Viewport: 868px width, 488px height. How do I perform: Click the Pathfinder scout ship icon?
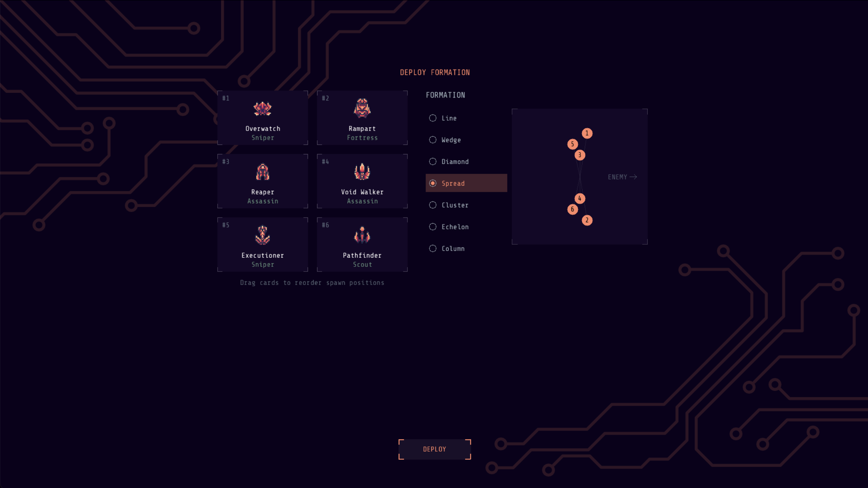point(362,235)
